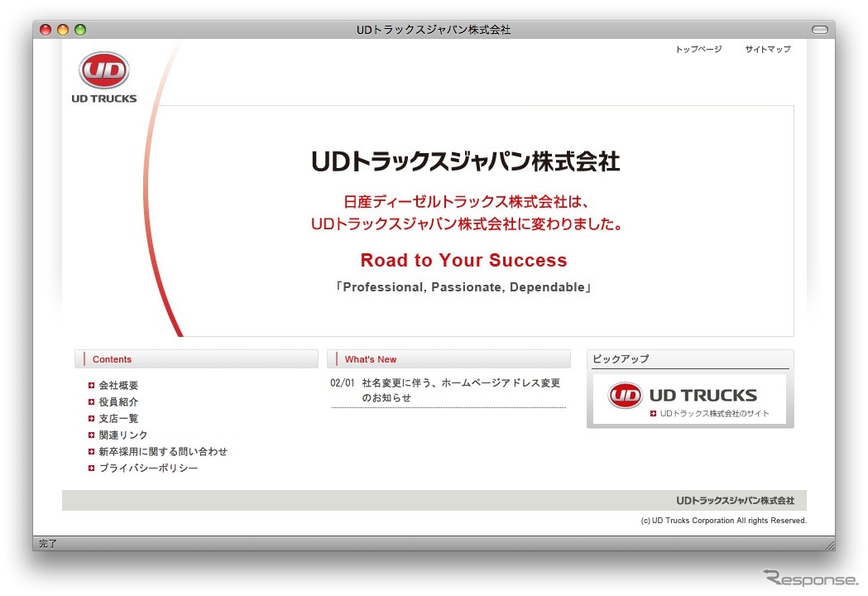Image resolution: width=868 pixels, height=596 pixels.
Task: Click the red close window button
Action: (x=46, y=30)
